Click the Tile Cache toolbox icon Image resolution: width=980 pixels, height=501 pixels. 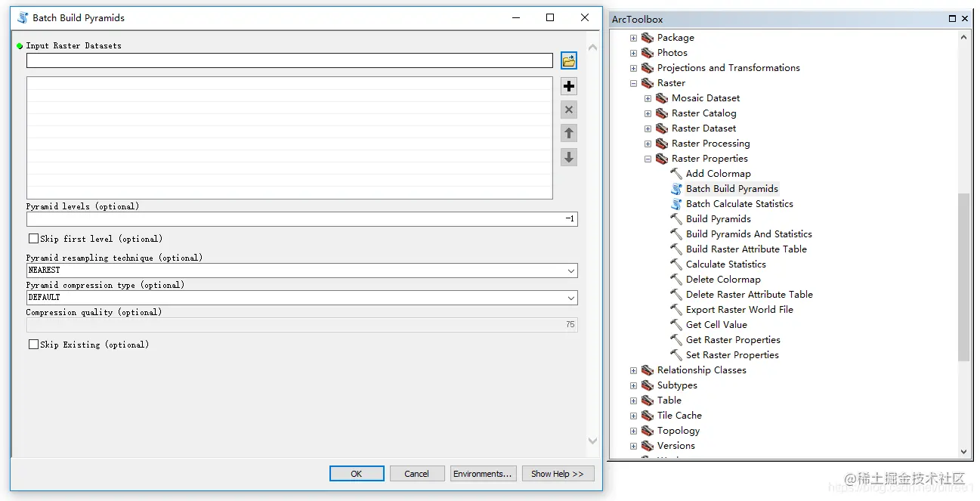tap(648, 416)
